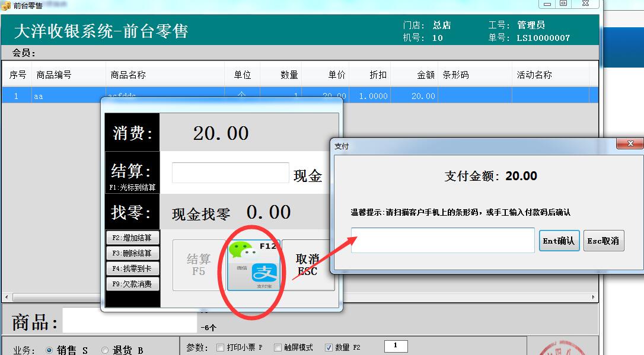Click the left arrow of the horizontal scrollbar
This screenshot has height=355, width=644.
click(6, 297)
